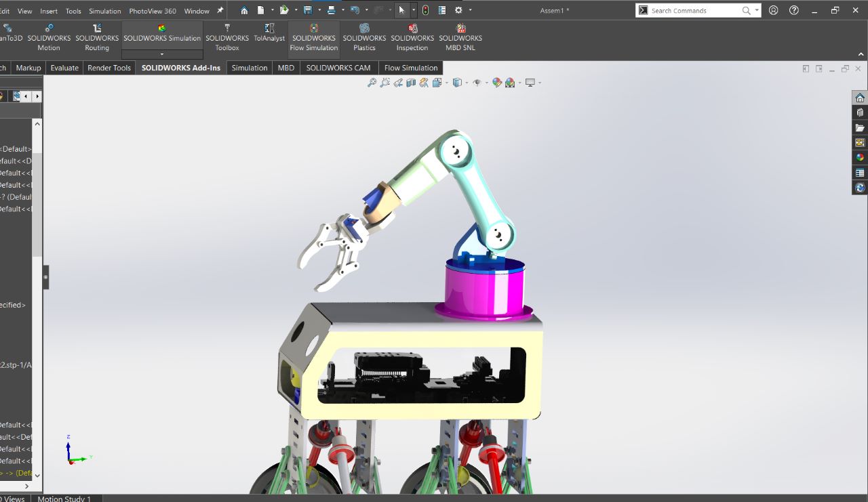
Task: Expand the New document dropdown arrow
Action: click(272, 10)
